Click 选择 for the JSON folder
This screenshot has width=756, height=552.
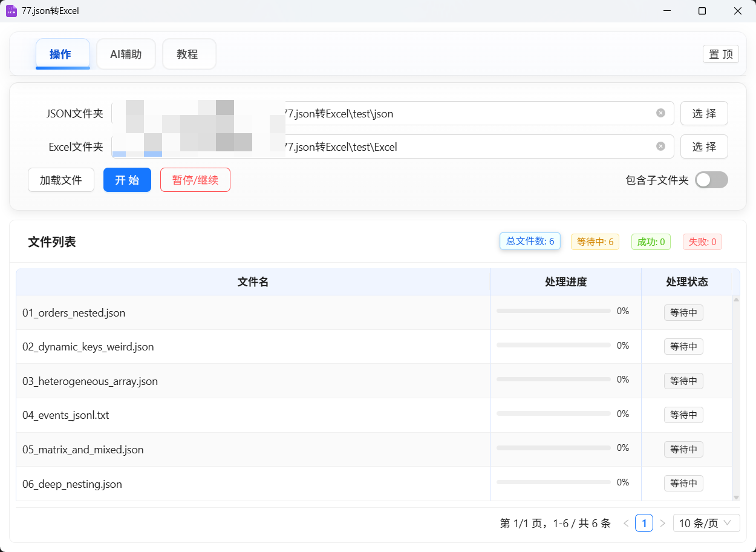(x=704, y=113)
